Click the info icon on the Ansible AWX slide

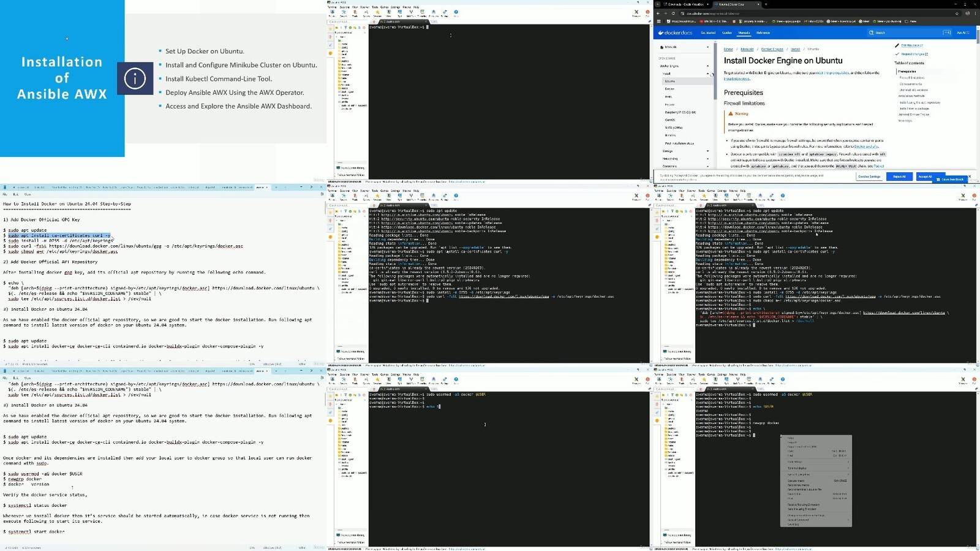[x=135, y=78]
